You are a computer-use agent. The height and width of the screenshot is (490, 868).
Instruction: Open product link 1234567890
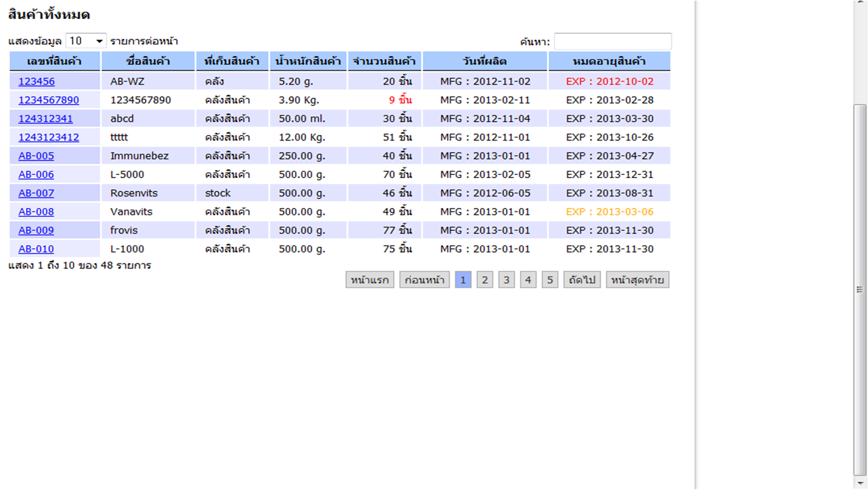click(49, 100)
